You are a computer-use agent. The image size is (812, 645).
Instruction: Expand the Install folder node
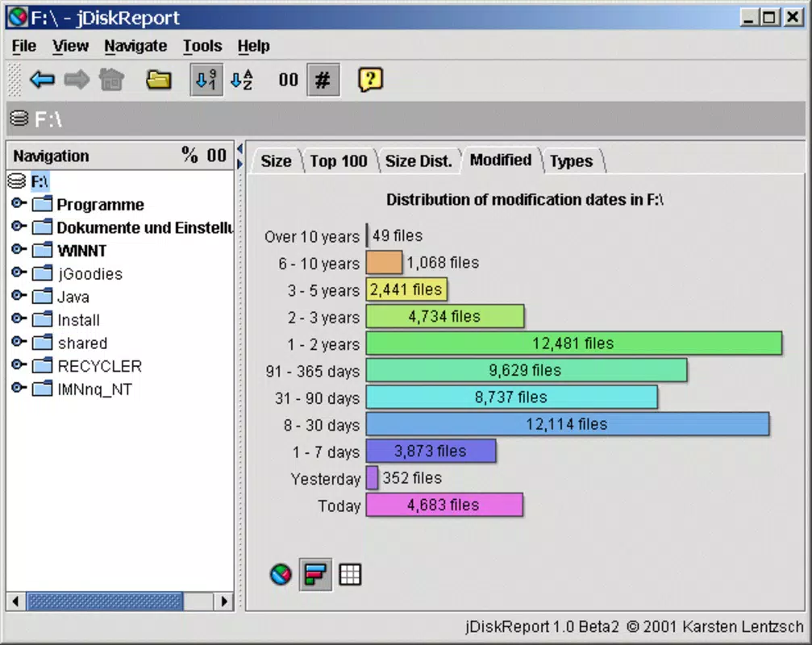[x=18, y=318]
